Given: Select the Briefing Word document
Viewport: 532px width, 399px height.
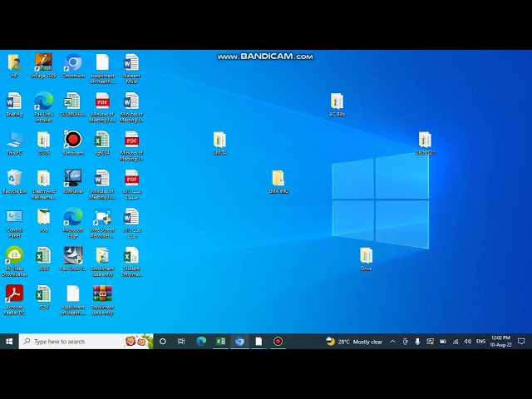Looking at the screenshot, I should point(14,105).
